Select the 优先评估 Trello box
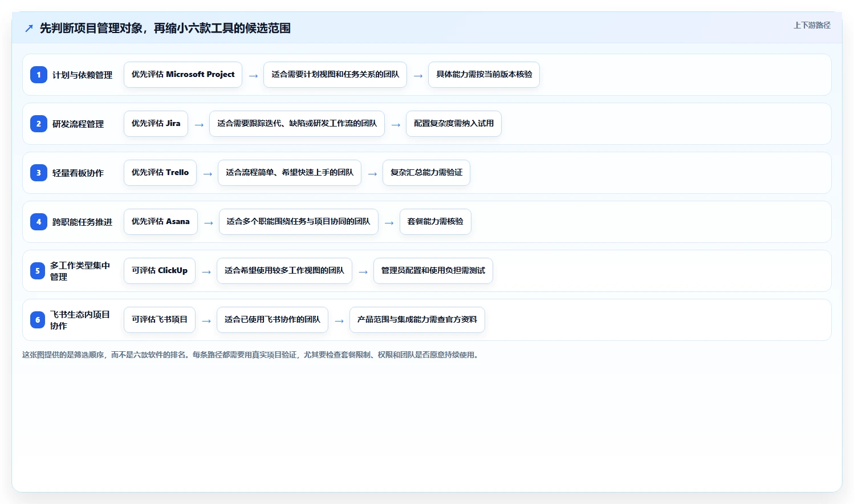 [160, 173]
